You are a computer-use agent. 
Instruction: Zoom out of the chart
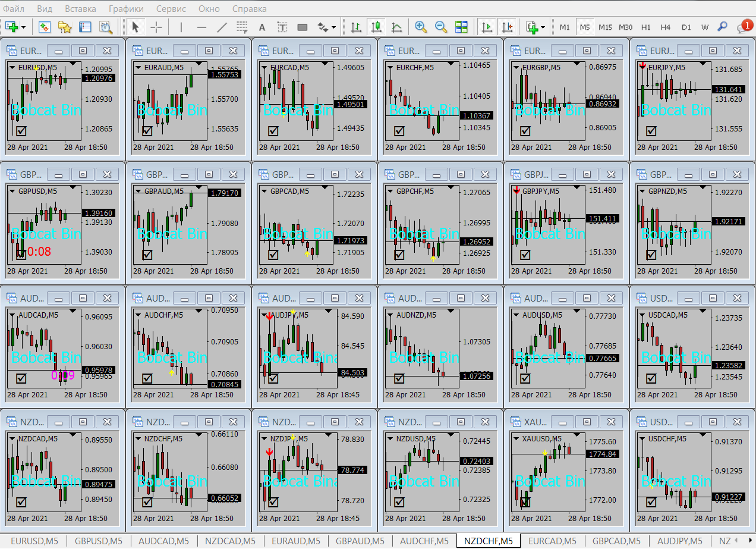[441, 27]
